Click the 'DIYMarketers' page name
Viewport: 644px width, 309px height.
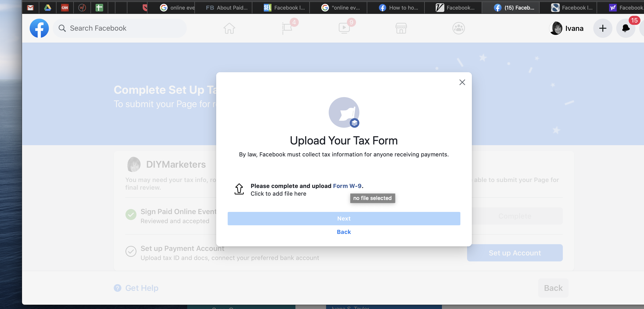pos(176,164)
